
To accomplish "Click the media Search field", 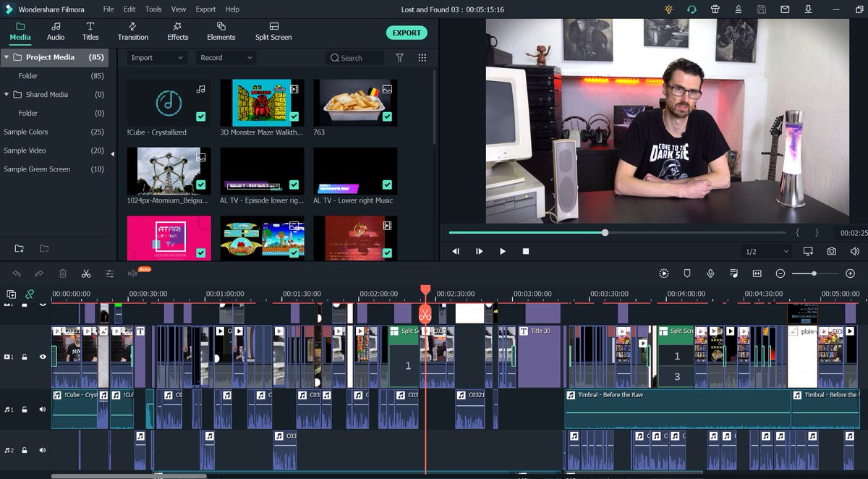I will (354, 58).
